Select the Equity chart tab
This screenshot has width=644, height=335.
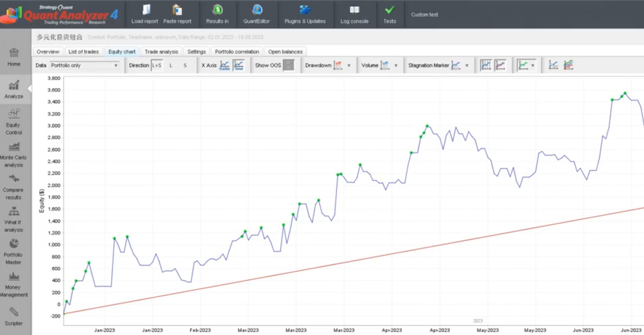122,52
